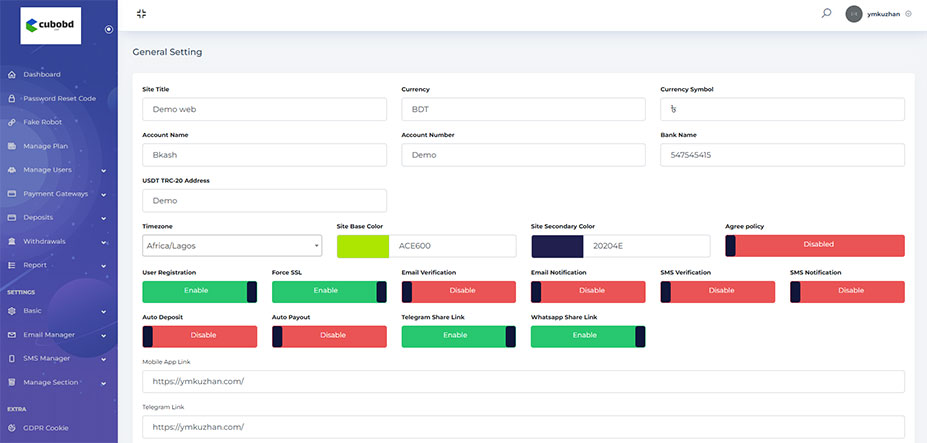Click the Whatsapp Share Link Enable button
Image resolution: width=927 pixels, height=443 pixels.
coord(588,336)
